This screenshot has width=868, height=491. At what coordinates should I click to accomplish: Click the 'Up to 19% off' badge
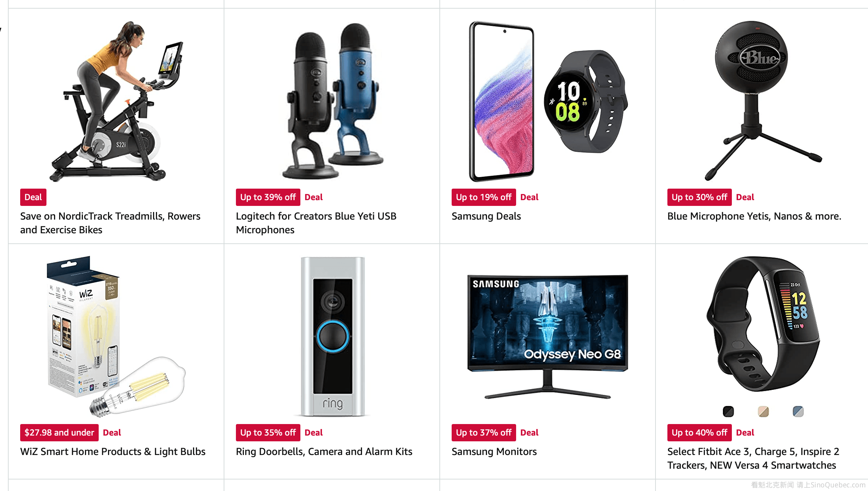pos(484,197)
